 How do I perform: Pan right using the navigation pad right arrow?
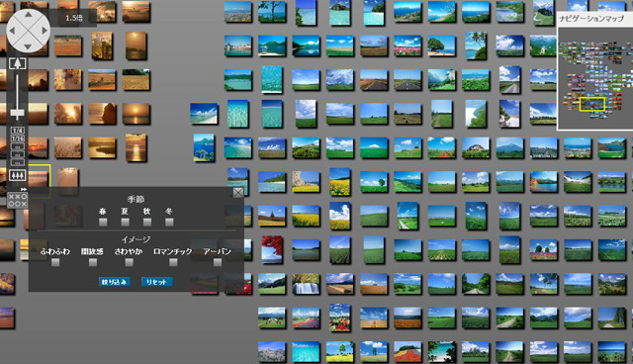44,31
